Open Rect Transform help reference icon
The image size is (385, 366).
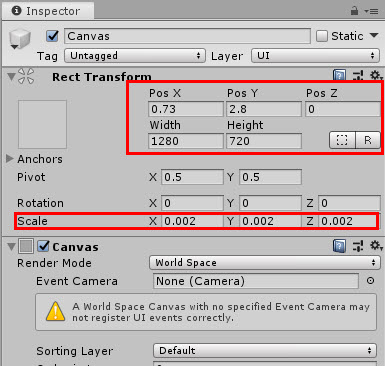[339, 76]
